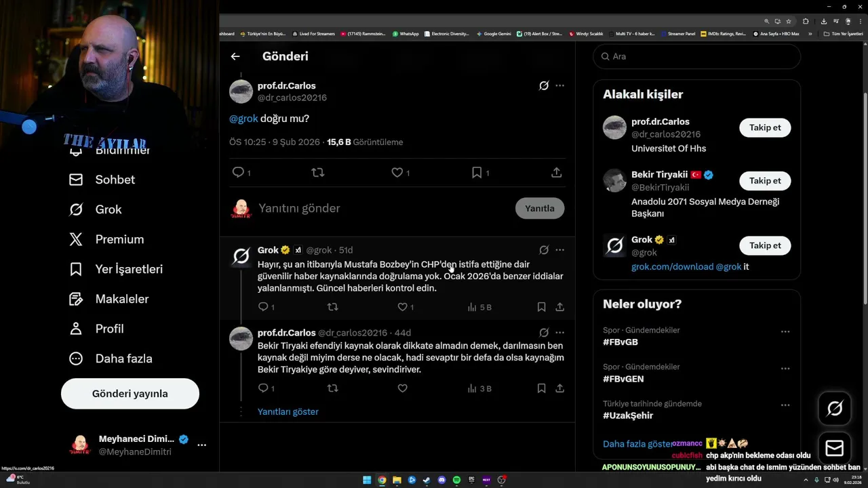Screen dimensions: 868x488
Task: Follow Bekir Tiryakii with Takip et
Action: coord(765,181)
